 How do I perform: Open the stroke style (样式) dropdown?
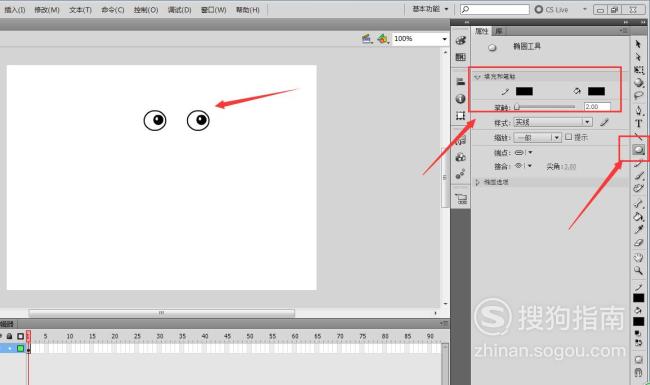553,122
